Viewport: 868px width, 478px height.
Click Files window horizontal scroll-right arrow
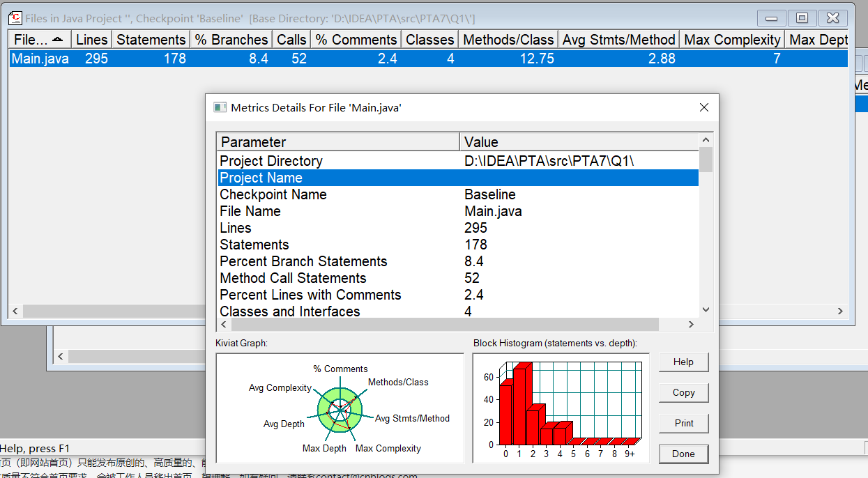840,311
